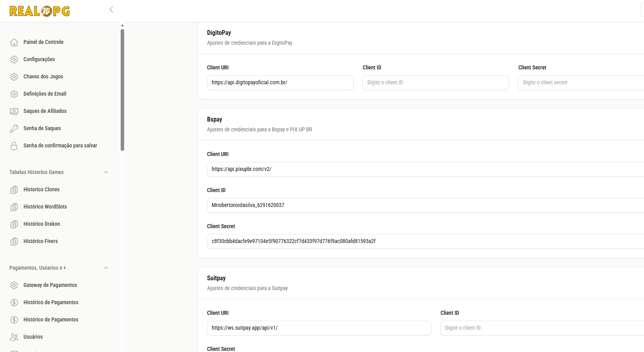This screenshot has height=352, width=644.
Task: Collapse the Tabelas Historico Games section
Action: click(106, 172)
